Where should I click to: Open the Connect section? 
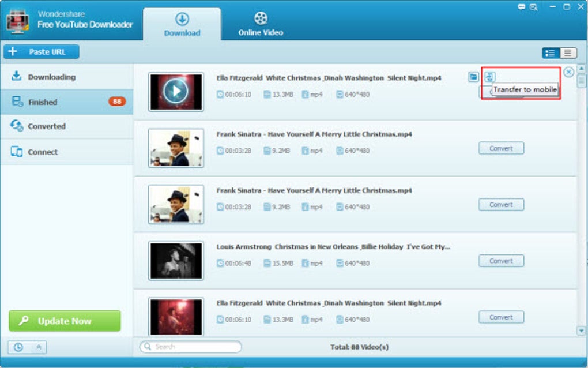[x=67, y=152]
